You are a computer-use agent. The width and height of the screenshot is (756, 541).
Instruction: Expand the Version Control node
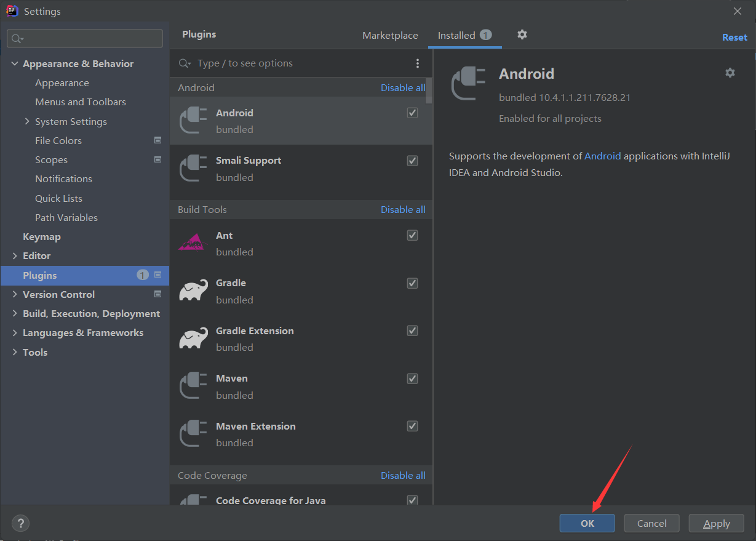[15, 294]
